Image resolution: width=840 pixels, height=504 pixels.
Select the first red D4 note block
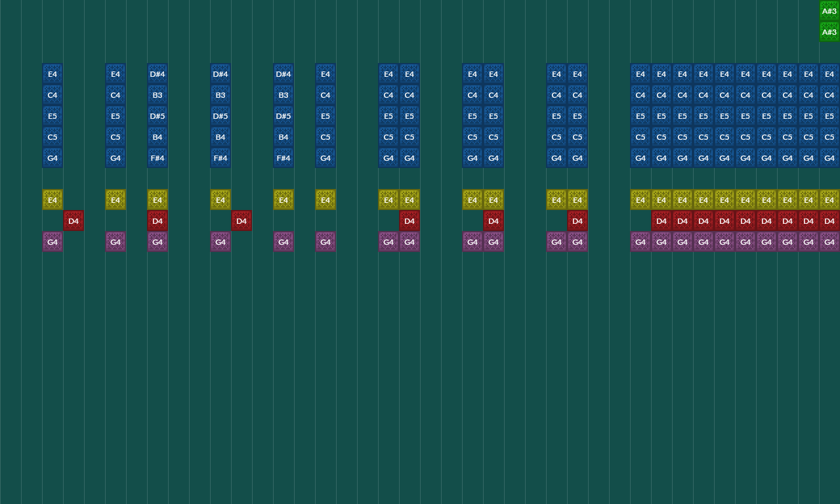[73, 220]
